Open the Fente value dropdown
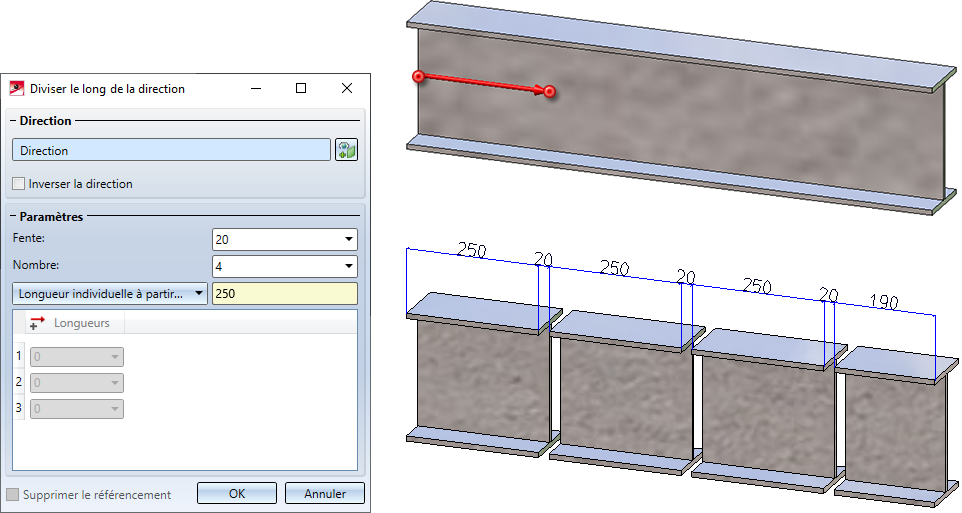The height and width of the screenshot is (513, 962). (348, 239)
